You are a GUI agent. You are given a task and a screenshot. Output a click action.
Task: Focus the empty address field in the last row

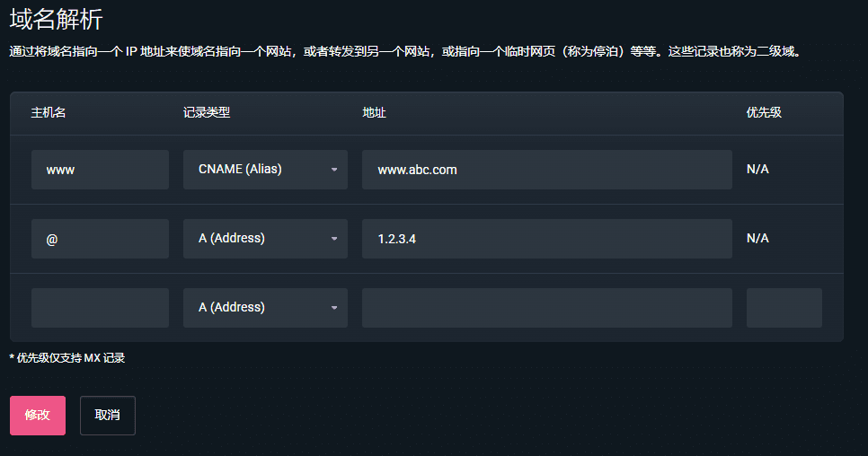click(x=546, y=308)
